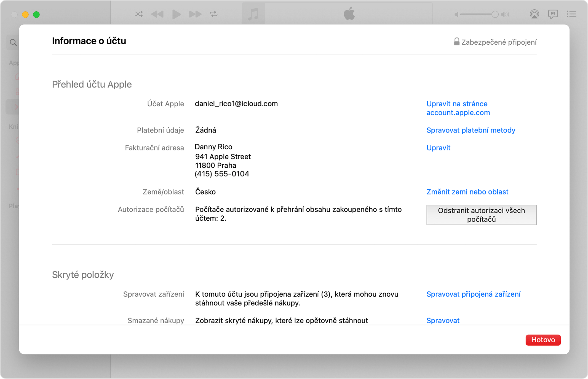The height and width of the screenshot is (379, 588).
Task: Start playback with the play button
Action: pyautogui.click(x=177, y=14)
